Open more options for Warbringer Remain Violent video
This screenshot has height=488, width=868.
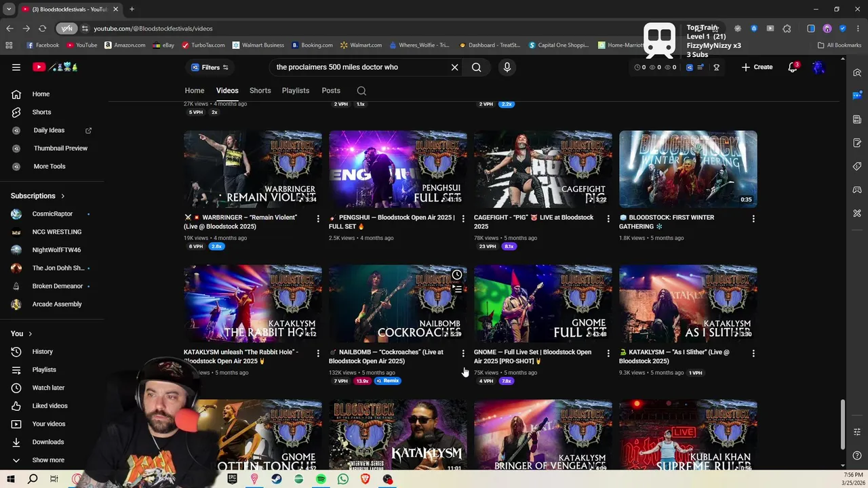318,218
